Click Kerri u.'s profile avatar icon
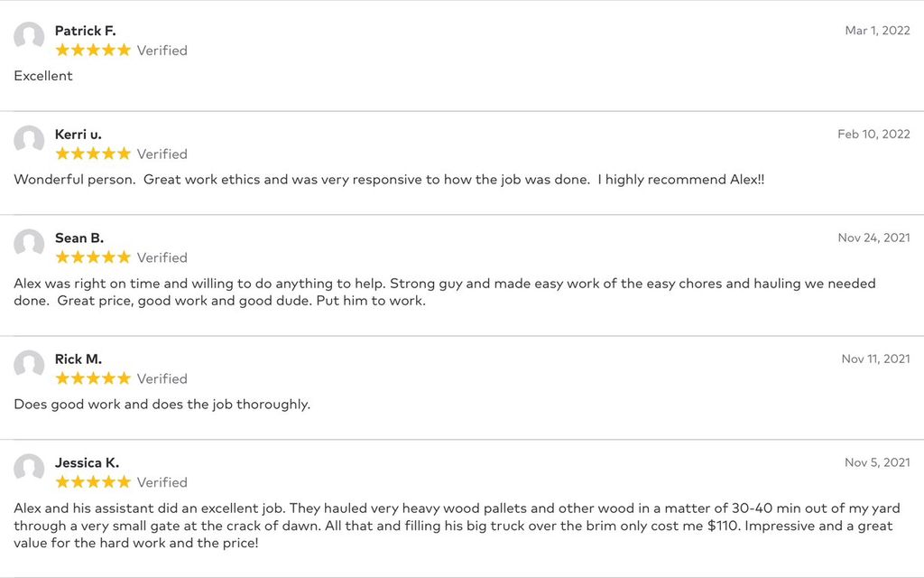The height and width of the screenshot is (578, 924). (x=29, y=140)
